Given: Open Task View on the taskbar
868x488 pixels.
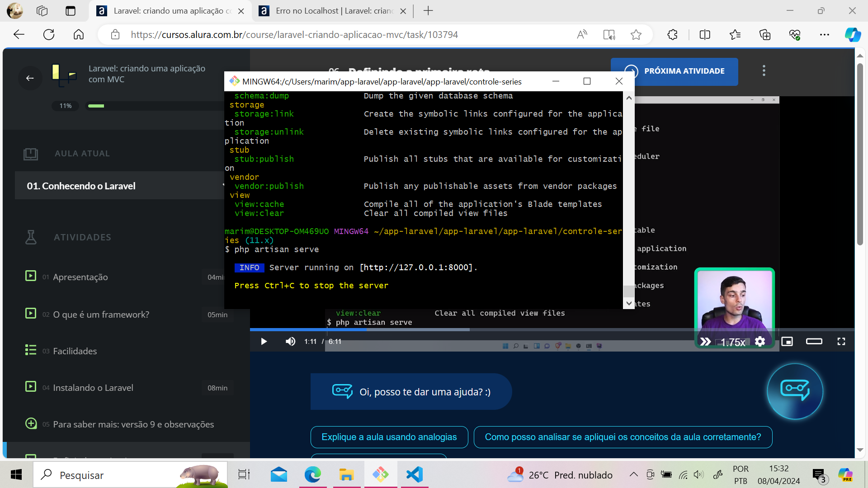Looking at the screenshot, I should click(244, 475).
